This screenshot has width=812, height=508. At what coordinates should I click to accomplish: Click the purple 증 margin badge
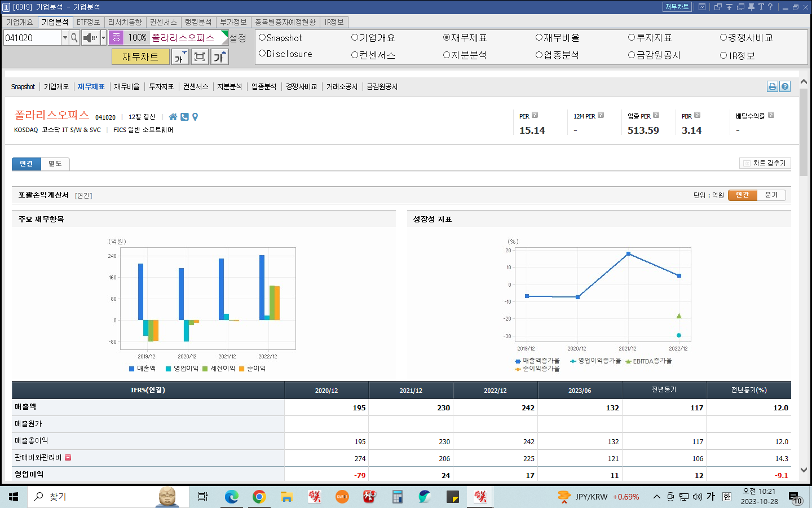[116, 38]
